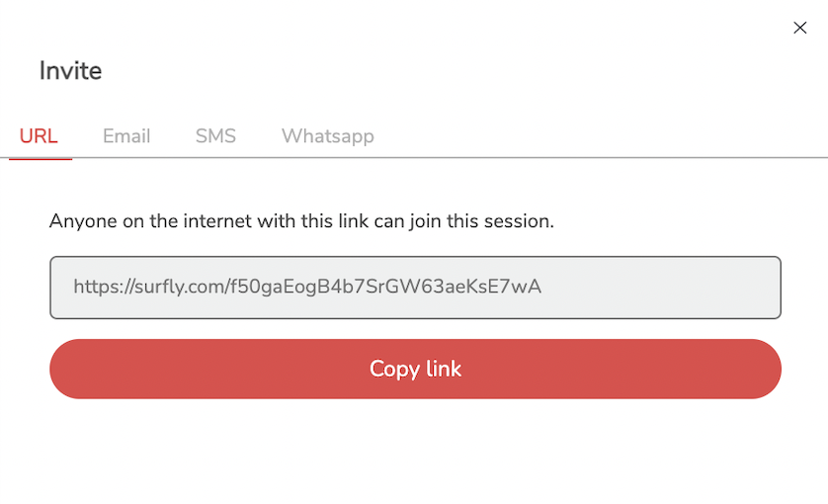Copy the session link to clipboard
The width and height of the screenshot is (828, 504).
[415, 369]
